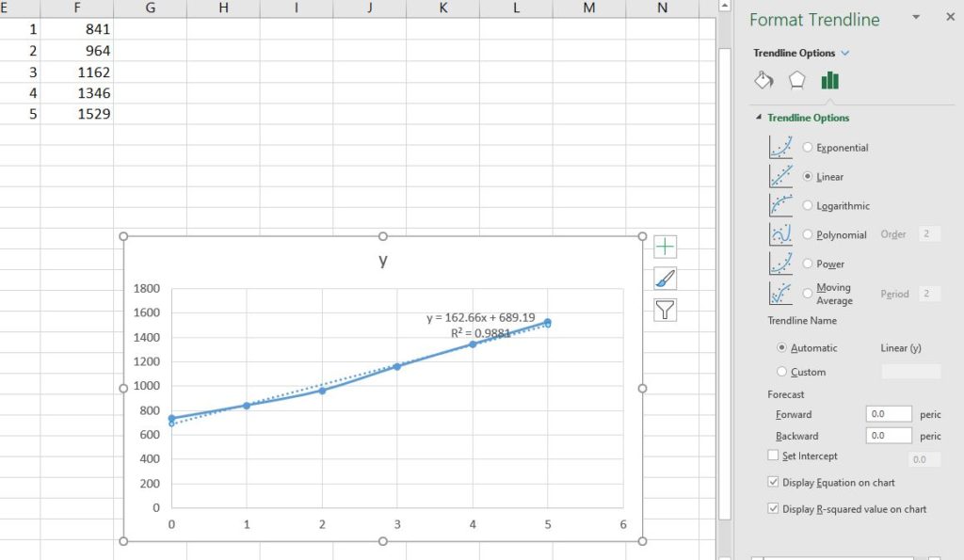Select the Power trendline radio button
Image resolution: width=964 pixels, height=560 pixels.
point(808,264)
